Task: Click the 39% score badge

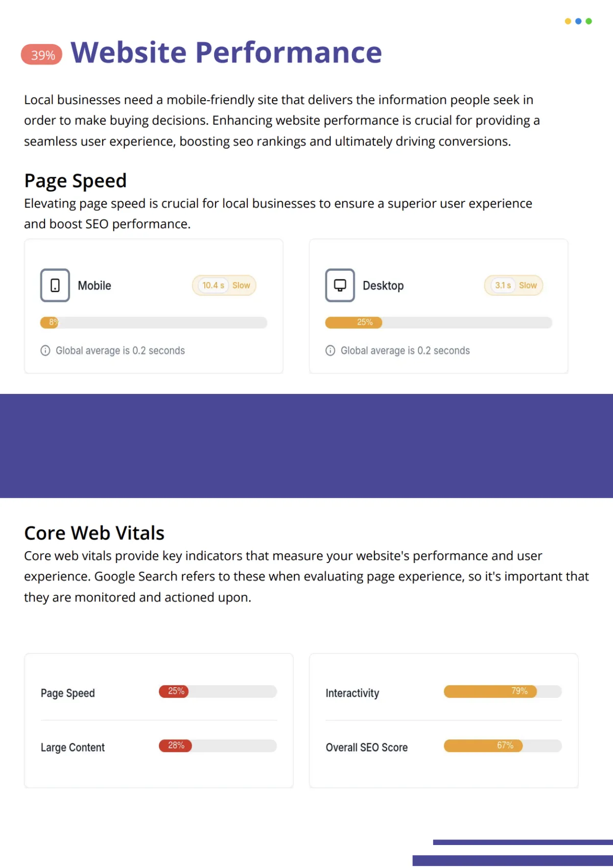Action: click(42, 55)
